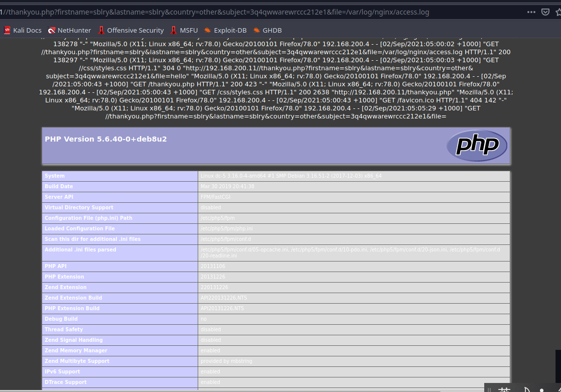Click the MSFU bookmark favicon

[174, 31]
